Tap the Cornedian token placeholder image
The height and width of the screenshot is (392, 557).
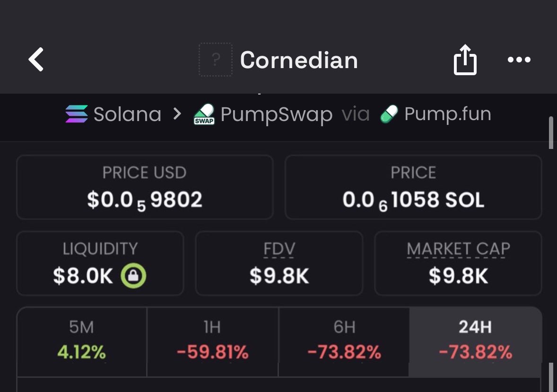pyautogui.click(x=216, y=60)
